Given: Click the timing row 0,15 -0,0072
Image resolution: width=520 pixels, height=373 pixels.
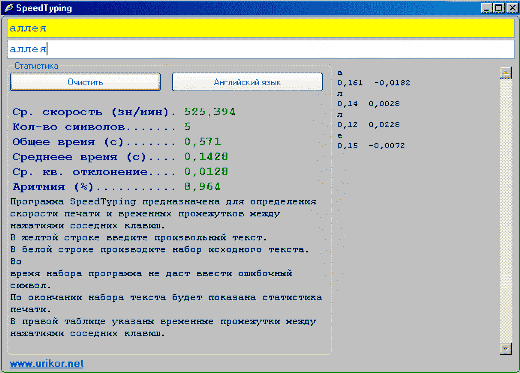Looking at the screenshot, I should (371, 146).
